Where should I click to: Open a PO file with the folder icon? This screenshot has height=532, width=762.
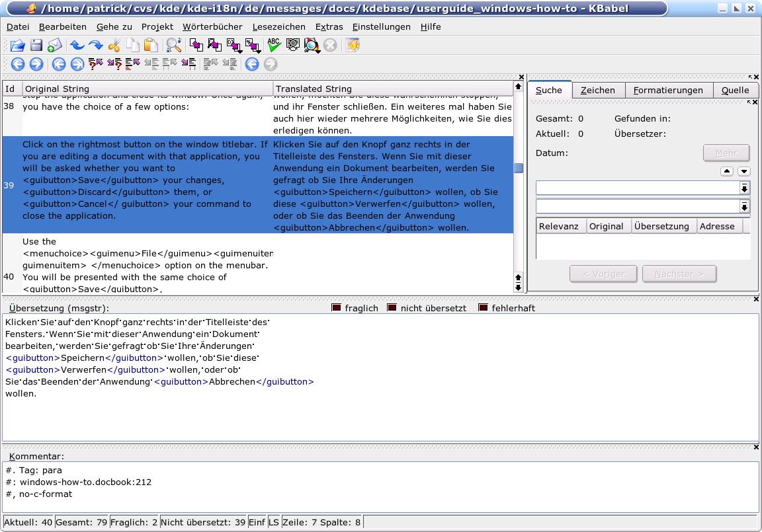[x=17, y=46]
